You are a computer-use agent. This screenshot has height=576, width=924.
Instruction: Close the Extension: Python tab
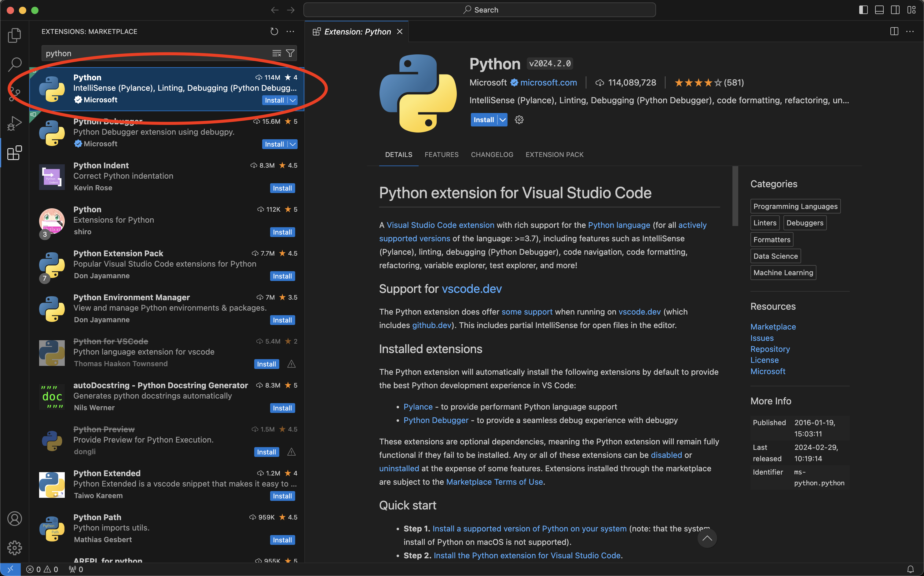coord(400,32)
